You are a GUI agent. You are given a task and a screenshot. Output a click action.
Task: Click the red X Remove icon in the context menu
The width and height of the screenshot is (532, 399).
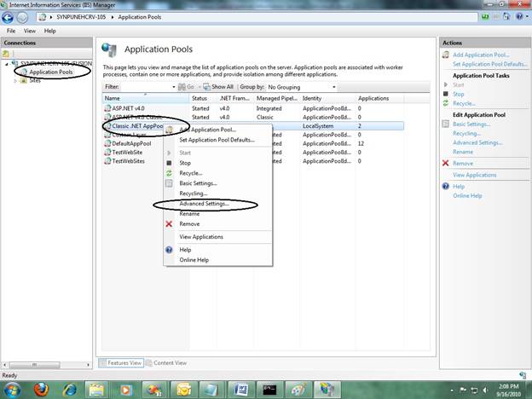(x=169, y=223)
